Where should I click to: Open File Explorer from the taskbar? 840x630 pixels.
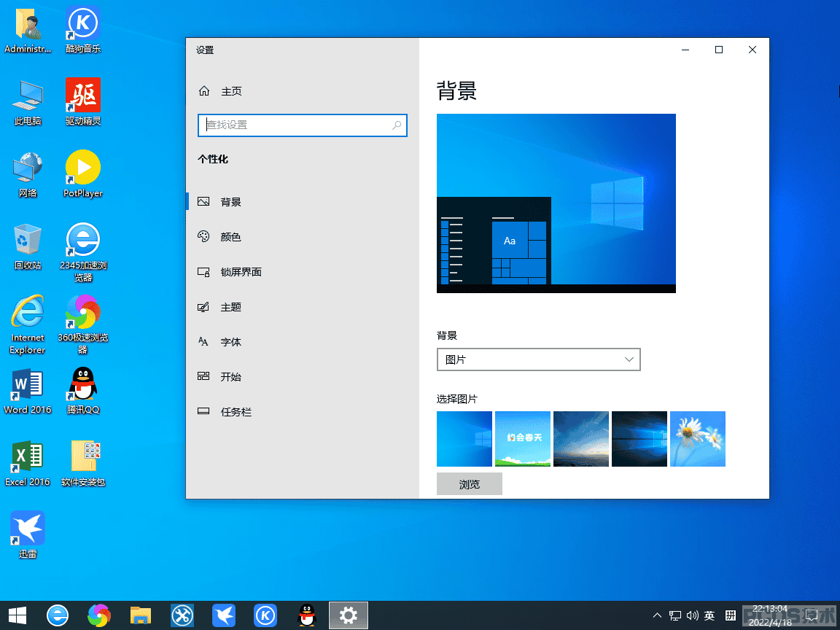point(140,615)
